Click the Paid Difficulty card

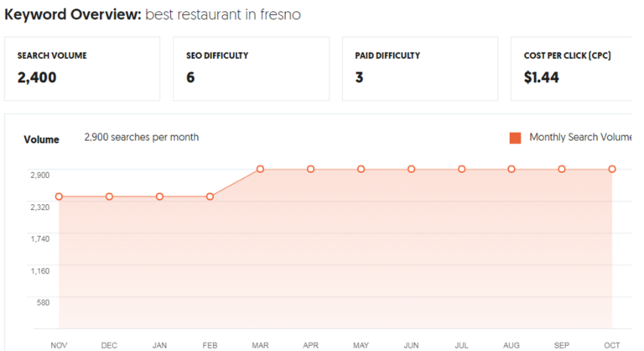[420, 69]
